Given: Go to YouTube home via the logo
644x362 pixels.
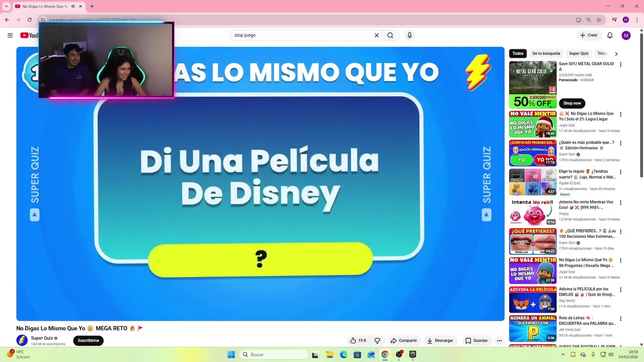Looking at the screenshot, I should coord(29,35).
